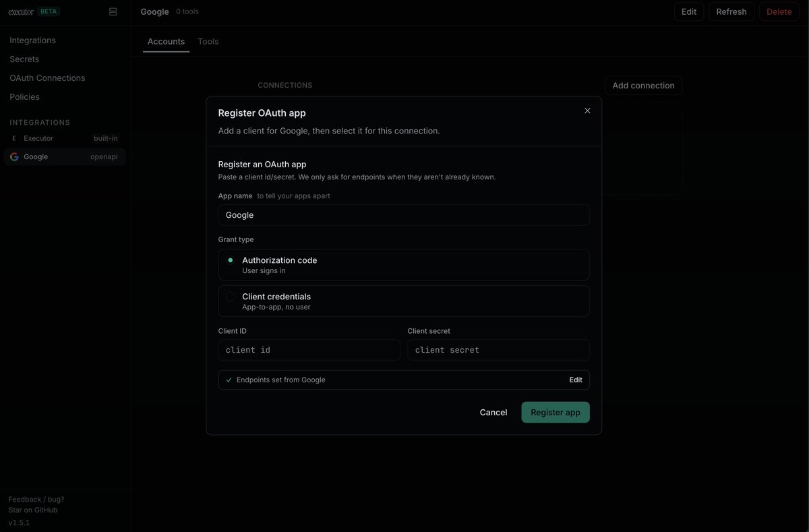Click the green checkmark beside Endpoints set

(x=229, y=380)
